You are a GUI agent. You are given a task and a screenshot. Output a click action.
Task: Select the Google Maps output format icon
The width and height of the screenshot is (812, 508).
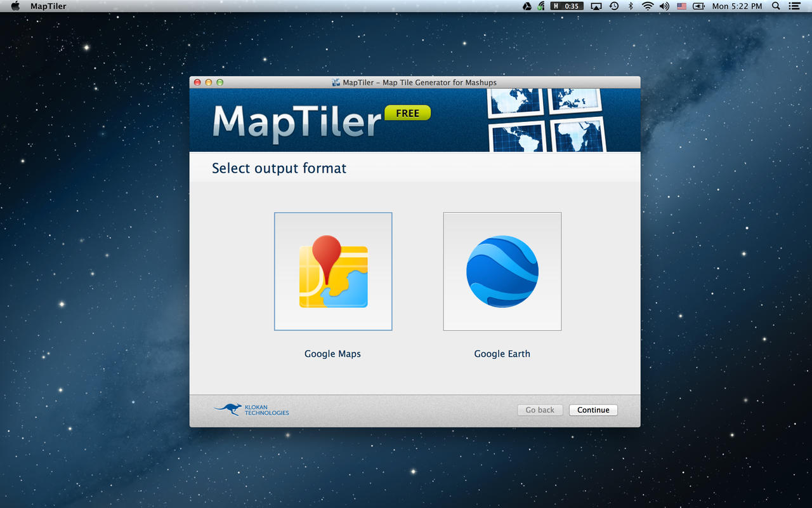pyautogui.click(x=333, y=271)
